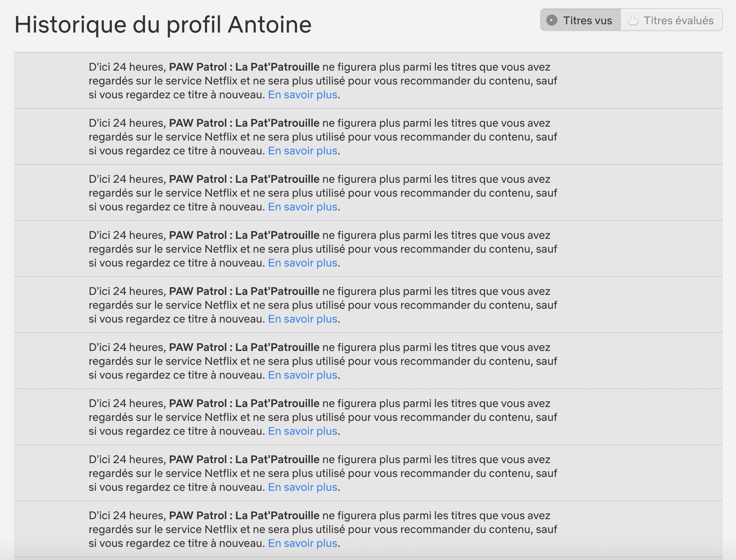Open En savoir plus in the second row

[303, 151]
